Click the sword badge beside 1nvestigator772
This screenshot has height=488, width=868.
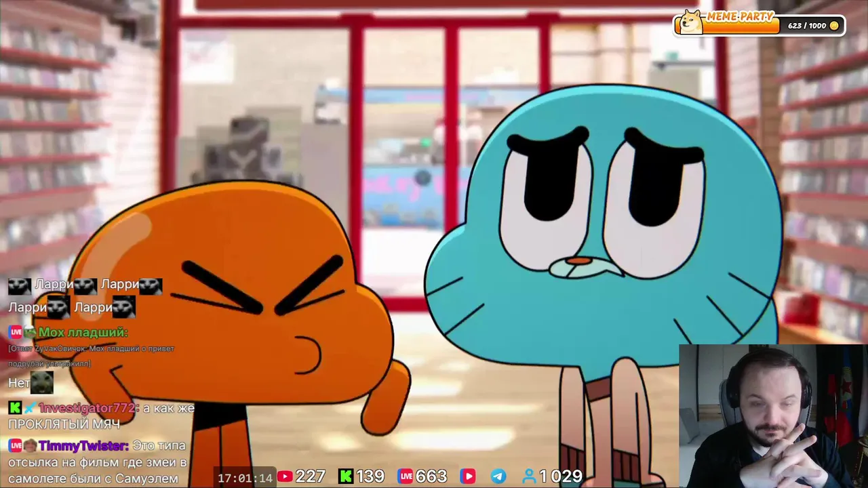tap(30, 408)
